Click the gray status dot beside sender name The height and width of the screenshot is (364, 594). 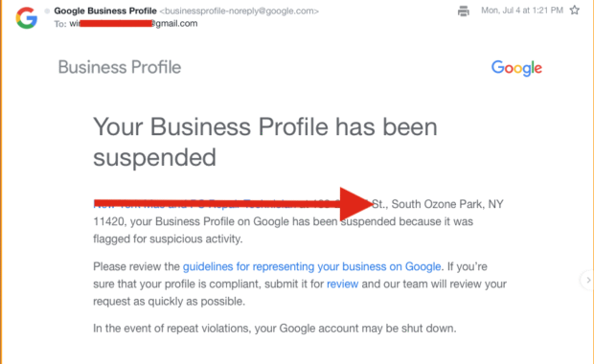tap(47, 11)
